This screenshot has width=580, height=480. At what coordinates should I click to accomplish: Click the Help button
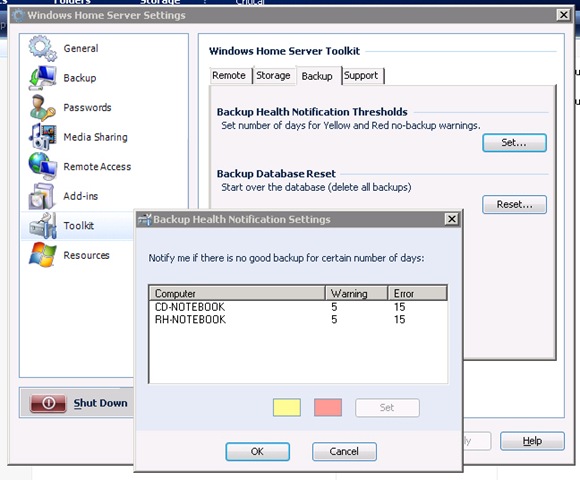[532, 441]
